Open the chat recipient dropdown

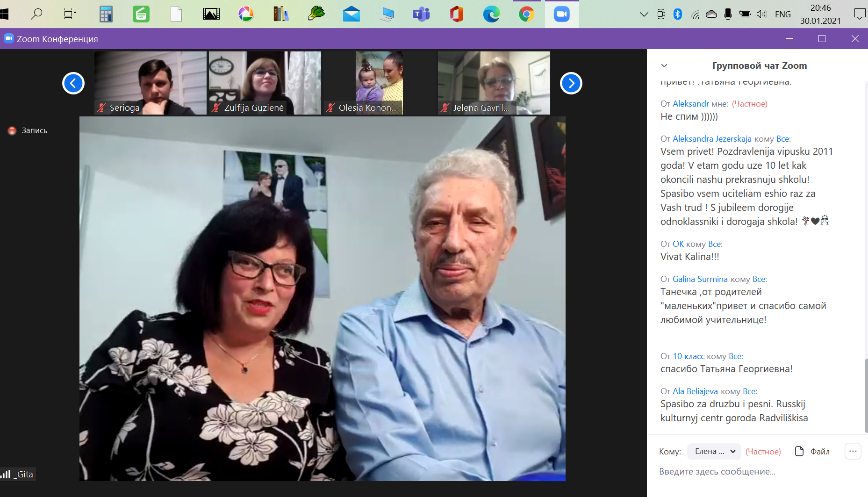pyautogui.click(x=714, y=451)
